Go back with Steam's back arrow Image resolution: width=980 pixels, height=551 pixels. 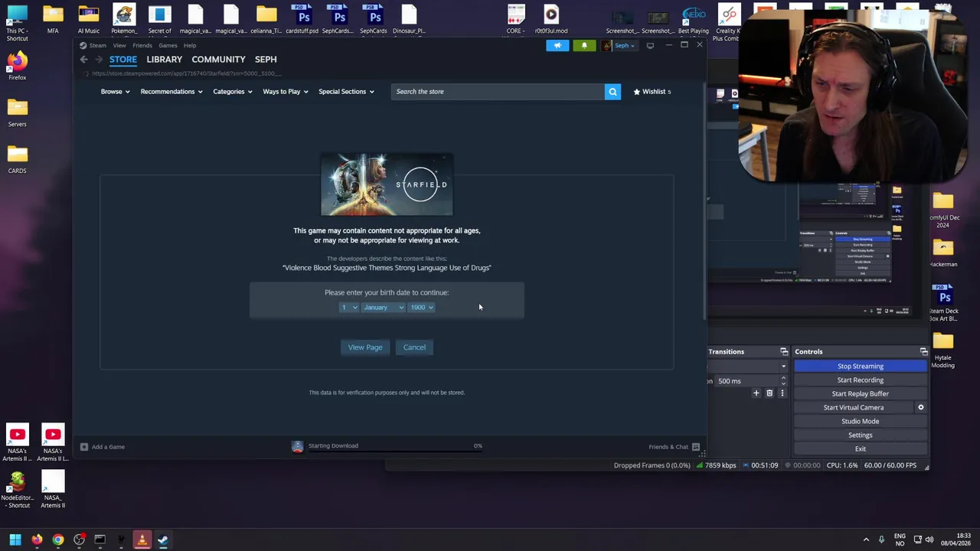pyautogui.click(x=84, y=59)
